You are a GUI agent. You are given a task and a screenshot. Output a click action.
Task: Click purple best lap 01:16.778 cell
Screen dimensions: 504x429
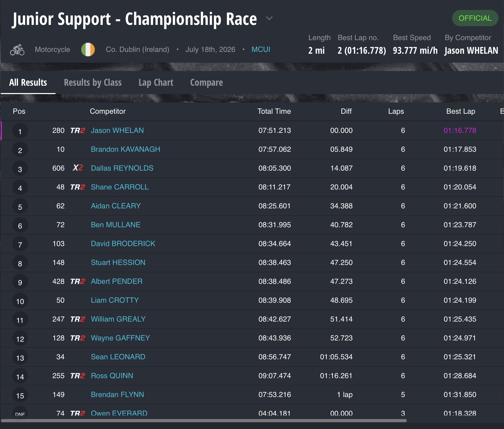(x=460, y=131)
